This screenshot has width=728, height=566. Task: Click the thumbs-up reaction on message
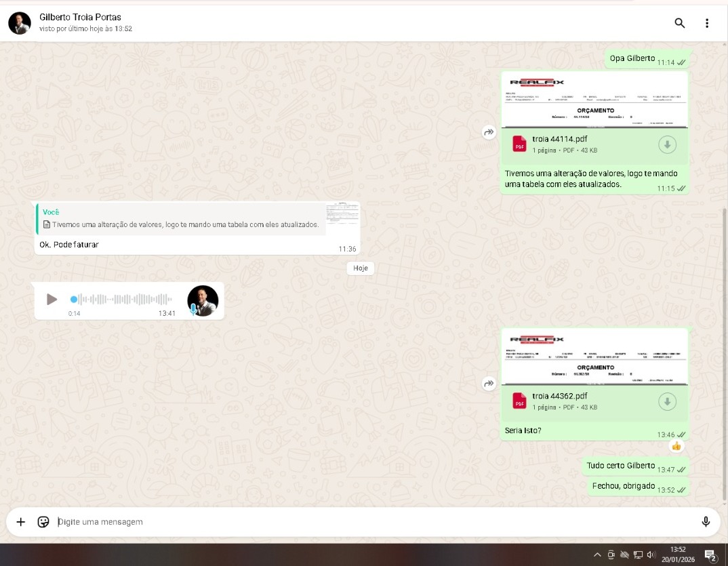tap(676, 446)
